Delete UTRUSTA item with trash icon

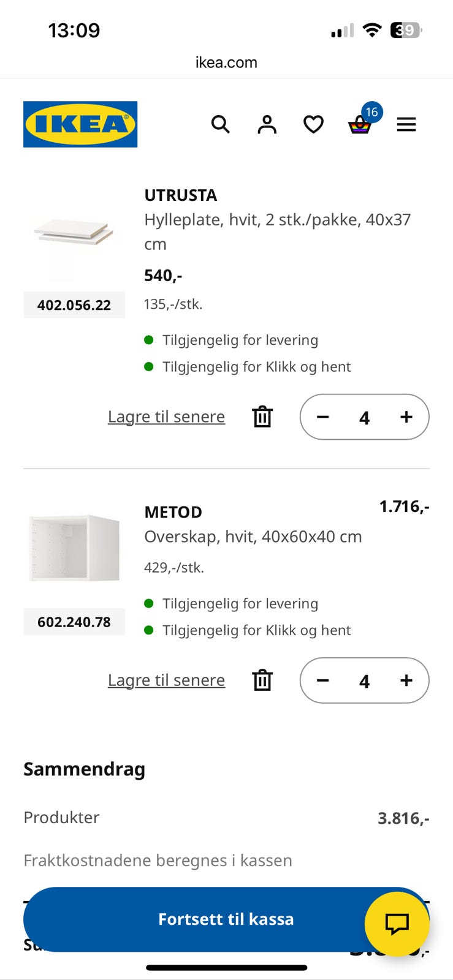click(262, 417)
